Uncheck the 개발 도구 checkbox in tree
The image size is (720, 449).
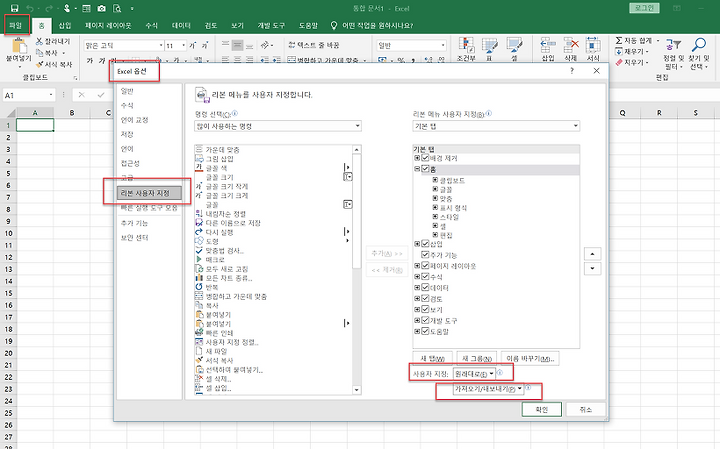(x=425, y=320)
